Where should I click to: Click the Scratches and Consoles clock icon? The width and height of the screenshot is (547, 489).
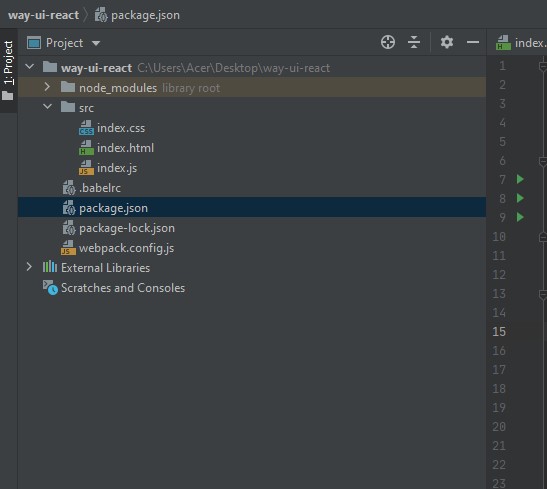pyautogui.click(x=50, y=288)
